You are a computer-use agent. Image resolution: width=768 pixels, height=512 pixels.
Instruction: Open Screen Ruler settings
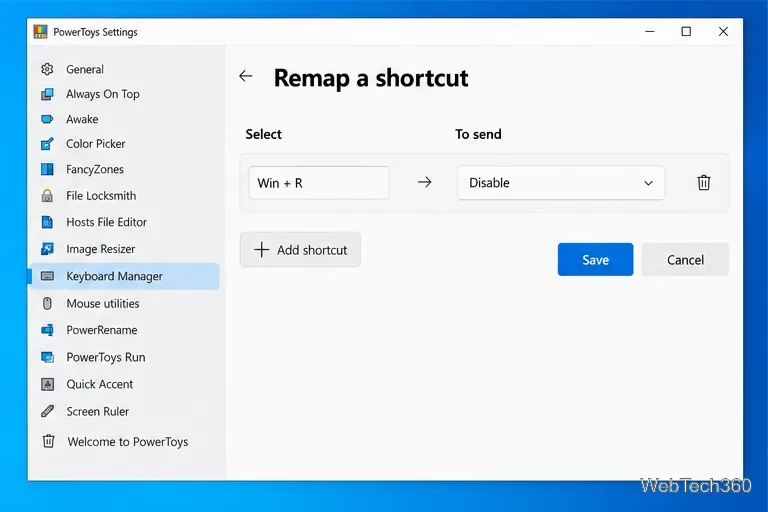tap(125, 412)
